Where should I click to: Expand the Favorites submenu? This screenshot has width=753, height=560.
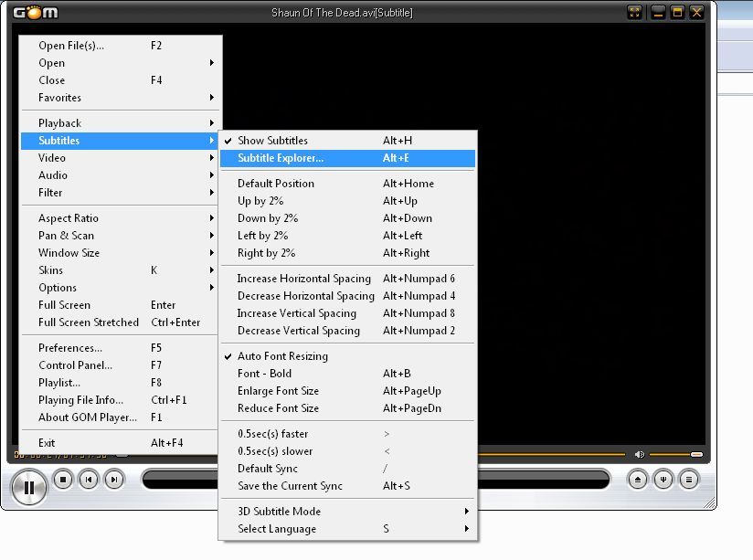pyautogui.click(x=120, y=98)
